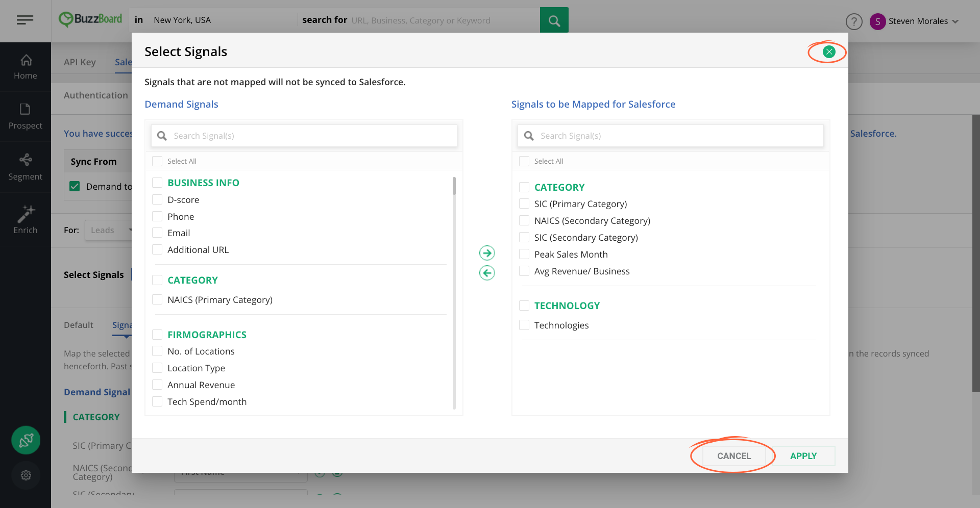980x508 pixels.
Task: Check the TECHNOLOGY group checkbox
Action: pyautogui.click(x=524, y=306)
